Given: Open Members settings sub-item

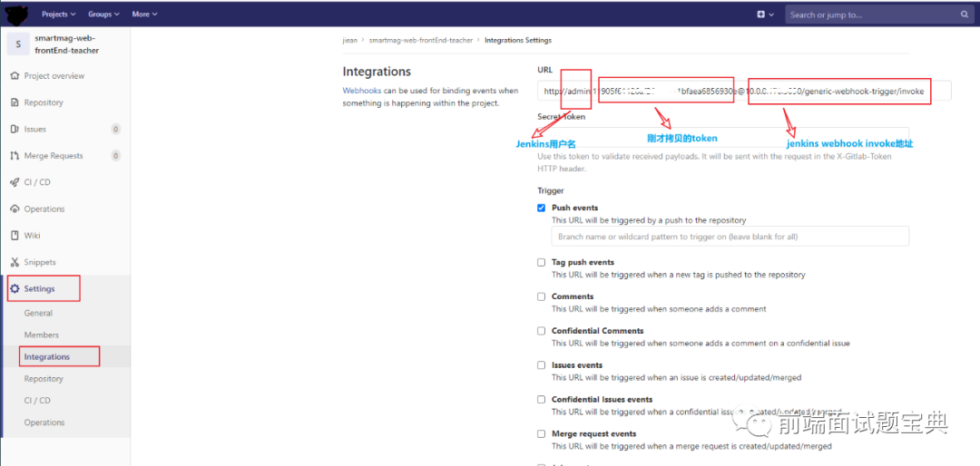Looking at the screenshot, I should pos(41,335).
